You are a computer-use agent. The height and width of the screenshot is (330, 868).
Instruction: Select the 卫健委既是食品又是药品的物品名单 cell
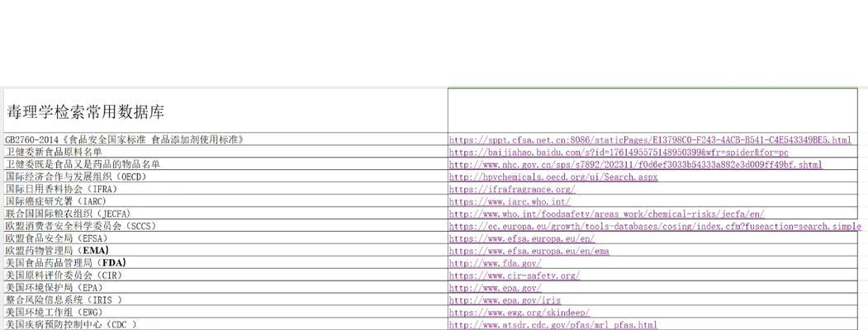[225, 164]
